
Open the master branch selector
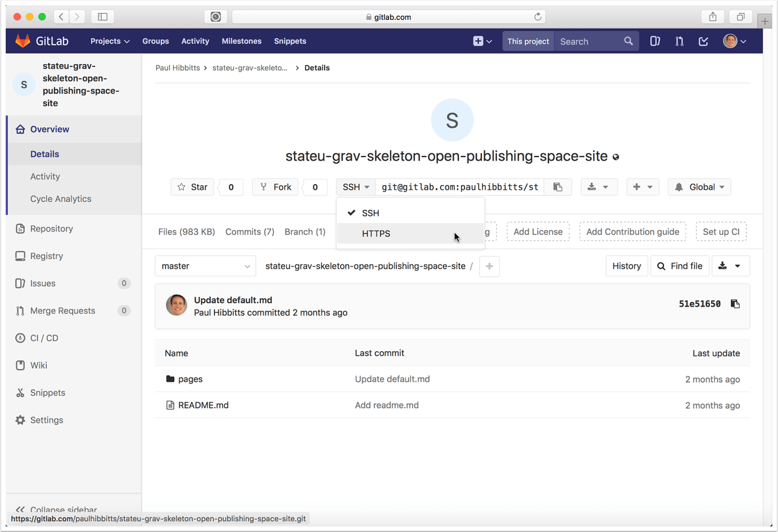pos(205,265)
